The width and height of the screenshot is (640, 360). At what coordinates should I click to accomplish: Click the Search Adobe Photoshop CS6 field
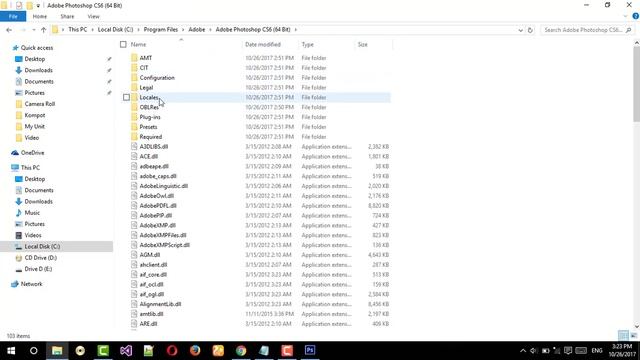click(583, 30)
